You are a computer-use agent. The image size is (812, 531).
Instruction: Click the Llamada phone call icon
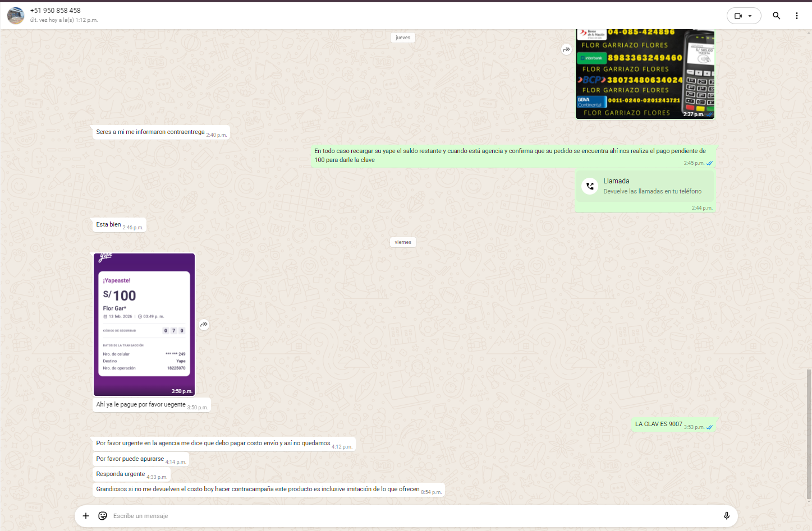pos(590,186)
